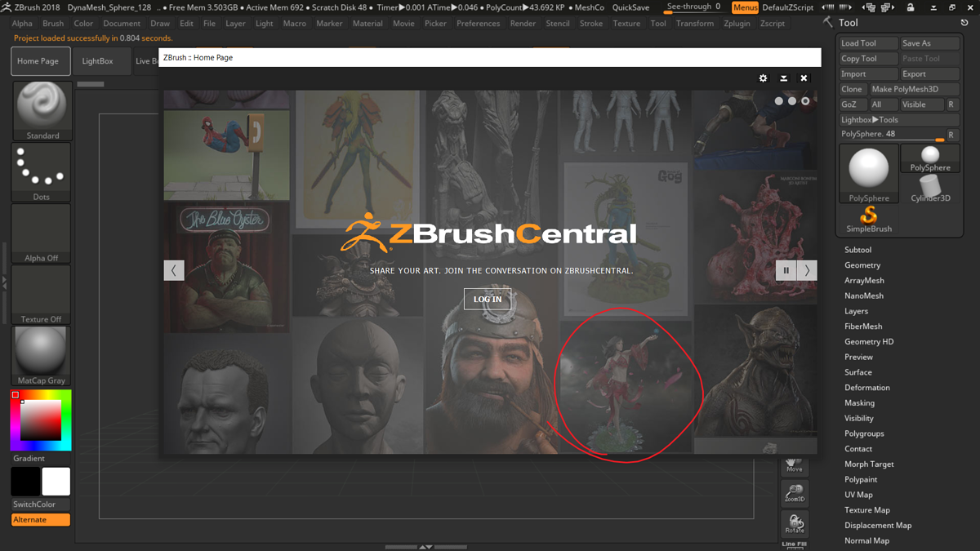Viewport: 980px width, 551px height.
Task: Select the PolySphere tool with the large sphere
Action: click(869, 174)
